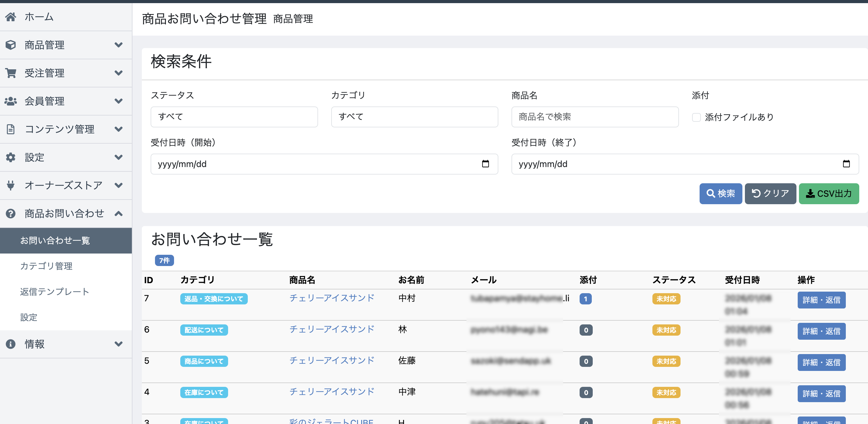The image size is (868, 424).
Task: Click the name 佐藤 in row 5
Action: tap(407, 361)
